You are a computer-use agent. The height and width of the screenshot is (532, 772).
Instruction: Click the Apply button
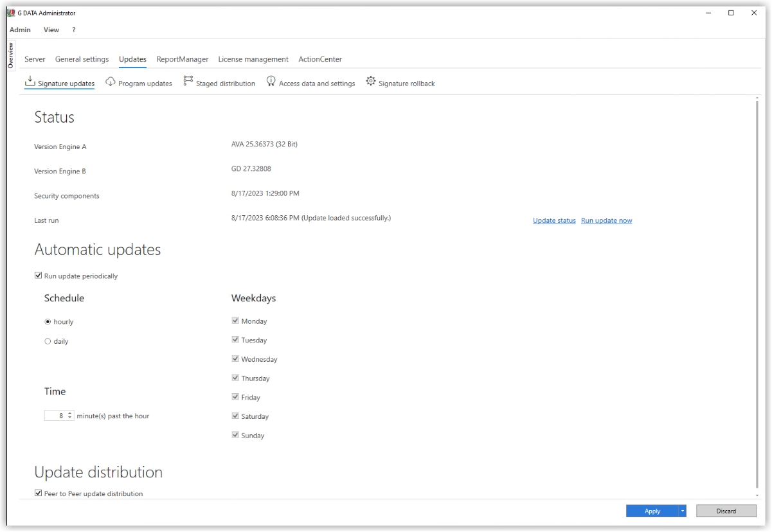coord(652,511)
